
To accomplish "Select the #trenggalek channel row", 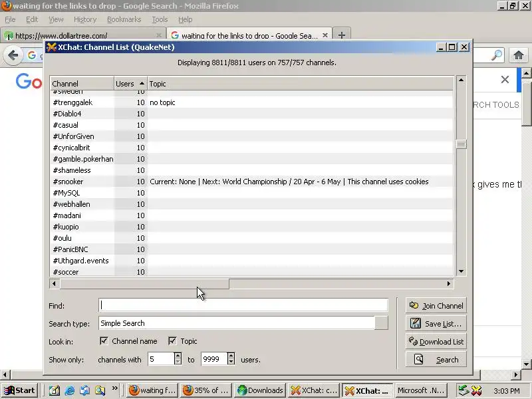I will pyautogui.click(x=251, y=102).
